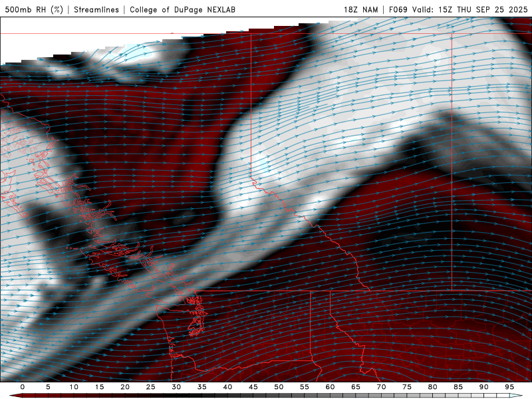Select the "F069" forecast hour text
Viewport: 532px width, 399px height.
[x=398, y=9]
